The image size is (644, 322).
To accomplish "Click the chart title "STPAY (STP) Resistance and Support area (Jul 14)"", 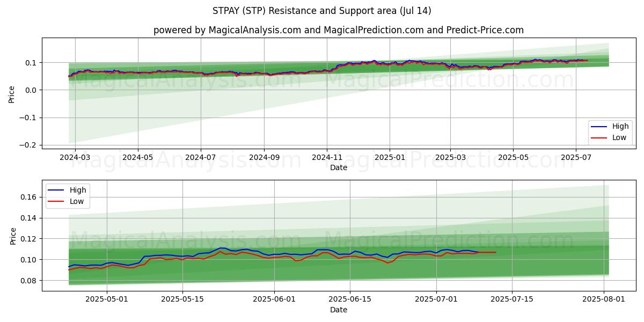I will pos(322,11).
